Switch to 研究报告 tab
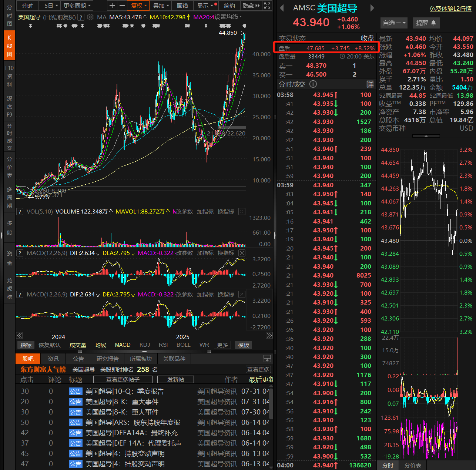Viewport: 476px width, 470px height. point(108,359)
